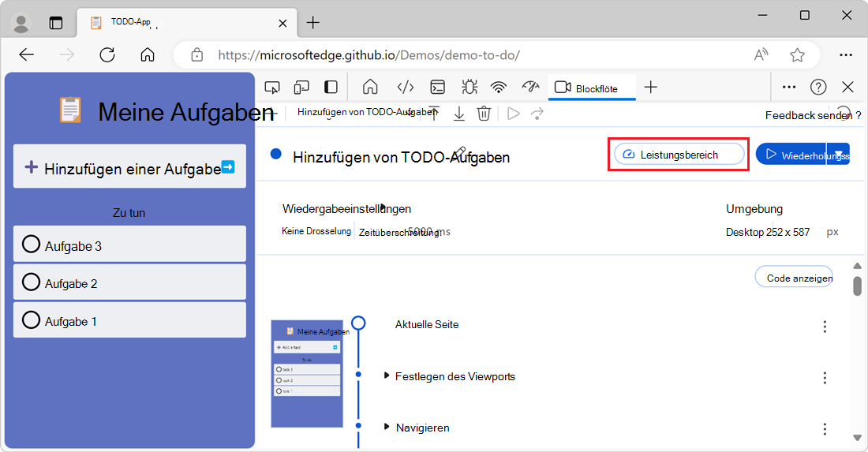Click the Hinzufügen einer Aufgabe input field
Viewport: 868px width, 452px height.
(x=129, y=166)
